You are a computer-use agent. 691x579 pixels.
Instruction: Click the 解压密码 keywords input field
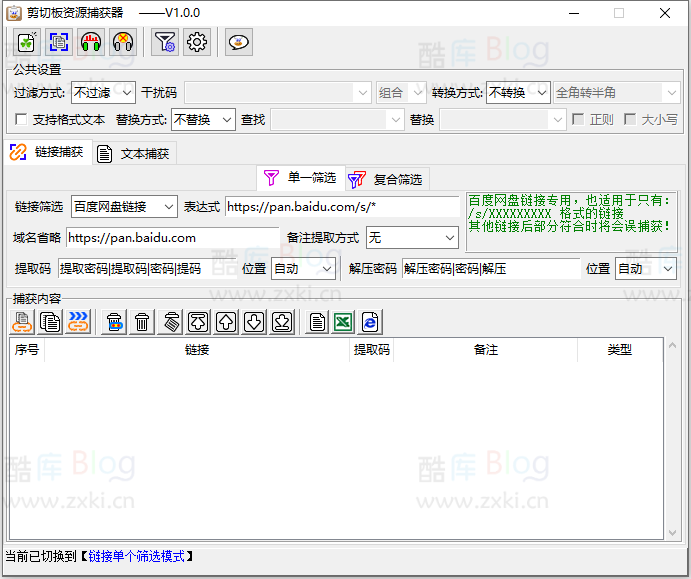(x=491, y=269)
